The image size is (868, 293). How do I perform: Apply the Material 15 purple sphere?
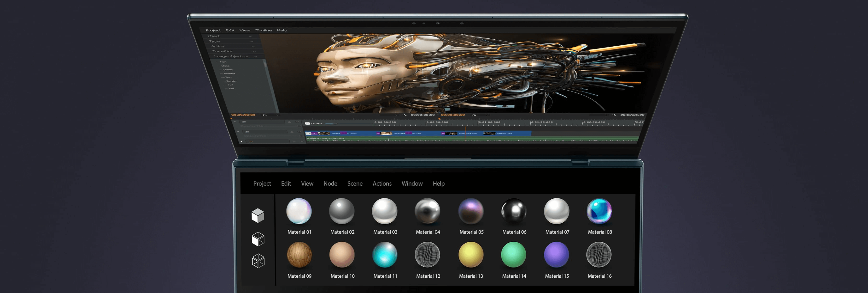click(557, 255)
